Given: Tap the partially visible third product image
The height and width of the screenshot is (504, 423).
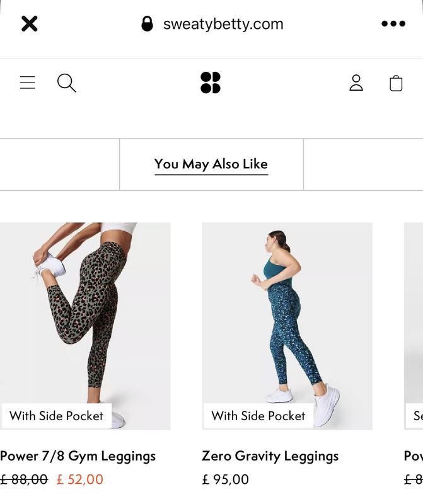Looking at the screenshot, I should (414, 315).
